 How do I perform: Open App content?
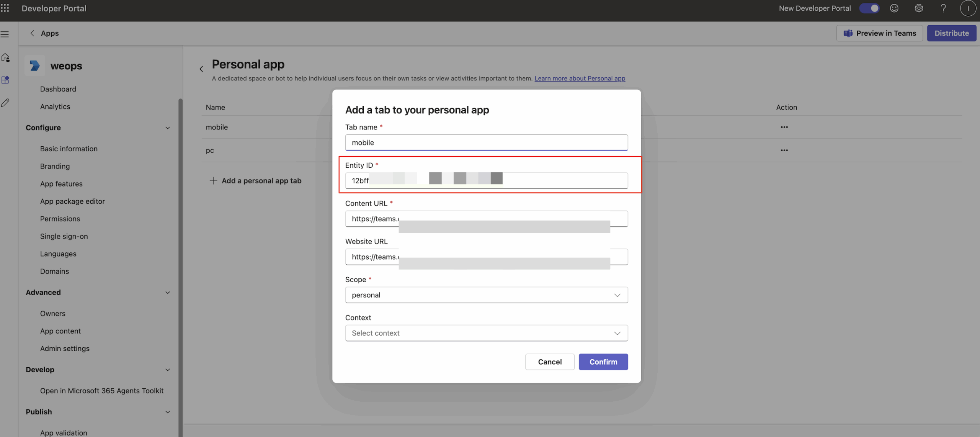click(60, 331)
